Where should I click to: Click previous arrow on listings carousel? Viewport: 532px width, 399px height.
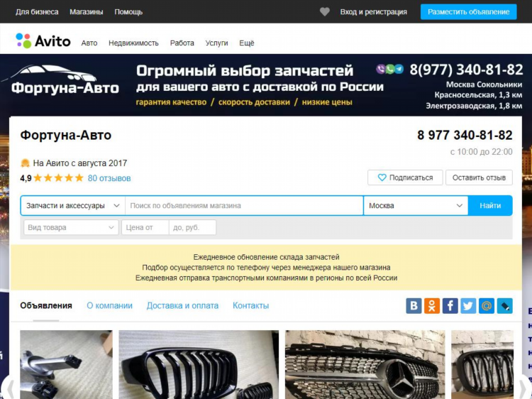(x=9, y=387)
